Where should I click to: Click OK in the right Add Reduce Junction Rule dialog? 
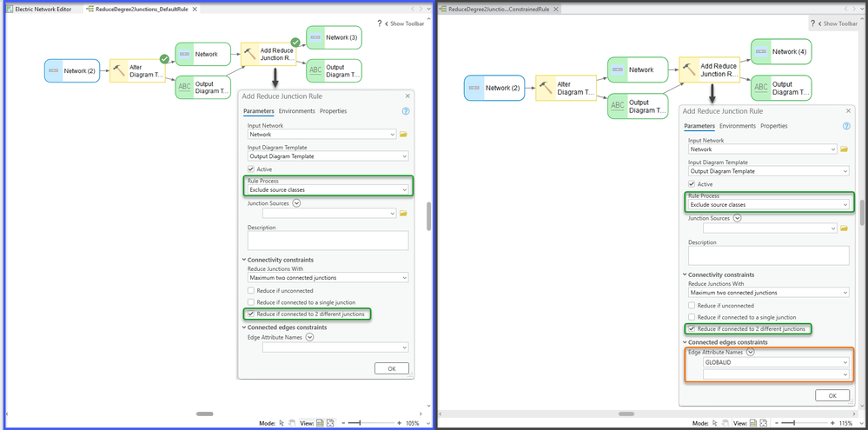(832, 396)
